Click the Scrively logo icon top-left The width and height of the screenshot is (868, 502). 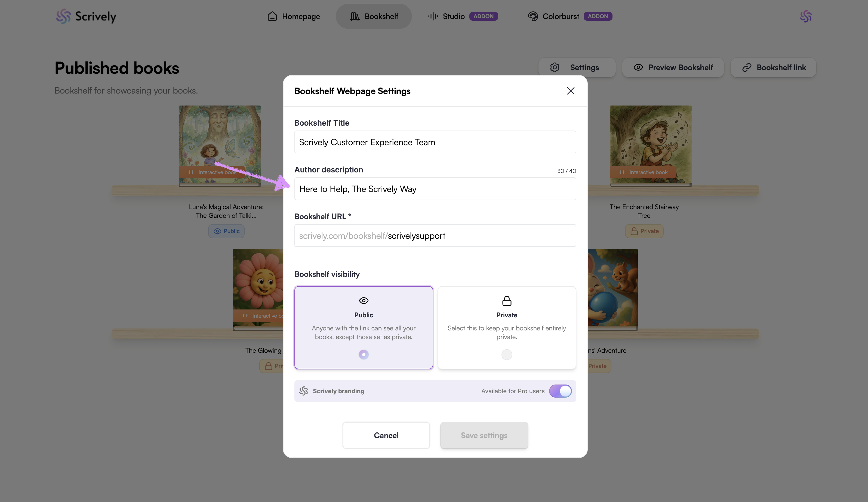tap(63, 16)
